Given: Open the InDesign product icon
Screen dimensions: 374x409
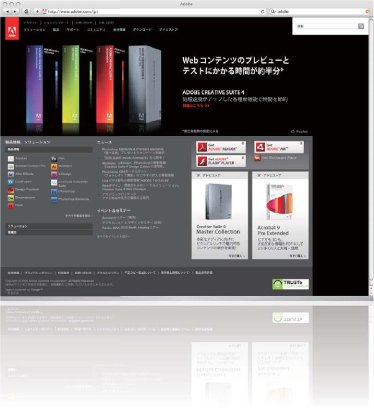Looking at the screenshot, I should coord(54,174).
